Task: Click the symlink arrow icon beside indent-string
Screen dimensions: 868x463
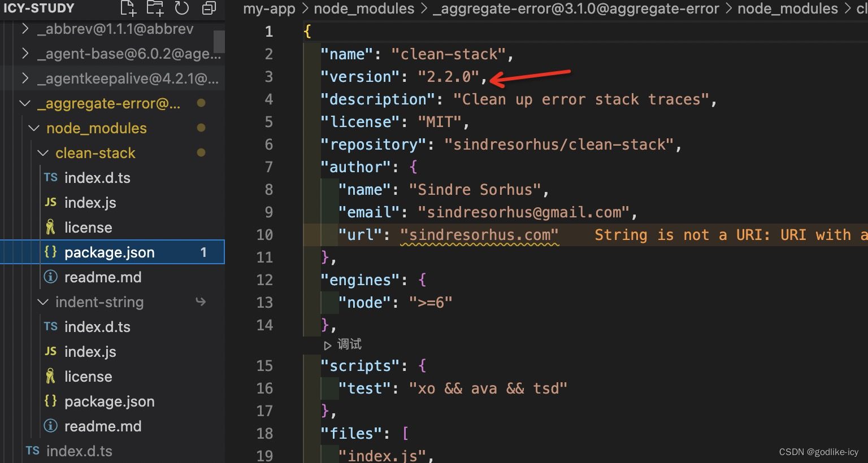Action: tap(201, 302)
